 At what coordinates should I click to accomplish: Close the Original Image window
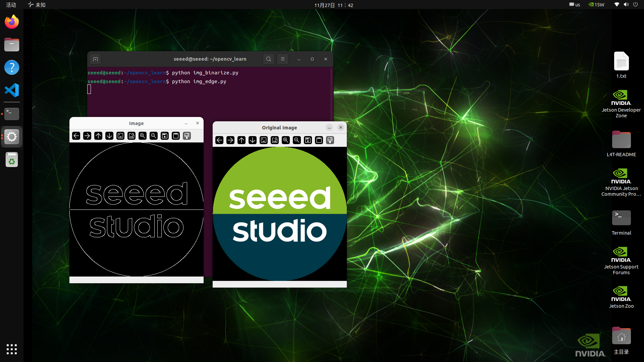point(341,127)
